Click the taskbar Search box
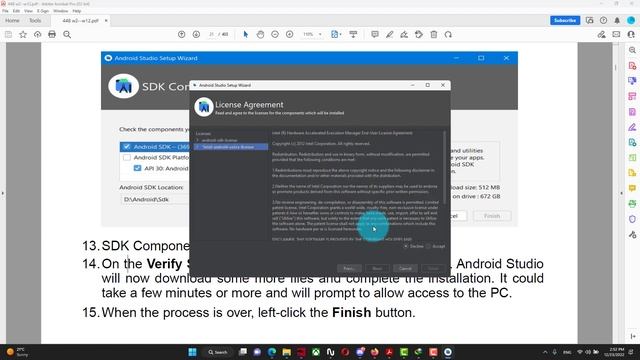The image size is (640, 360). pos(218,352)
